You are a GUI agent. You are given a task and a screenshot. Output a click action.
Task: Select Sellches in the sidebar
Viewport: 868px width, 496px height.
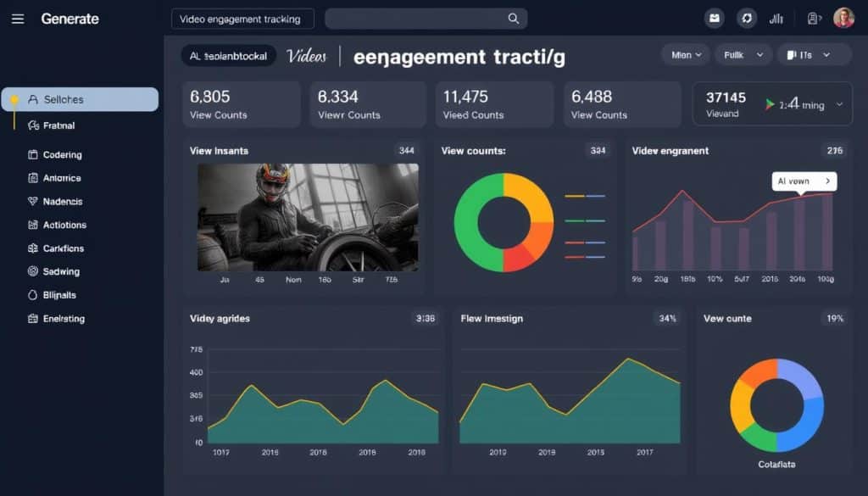pos(80,100)
